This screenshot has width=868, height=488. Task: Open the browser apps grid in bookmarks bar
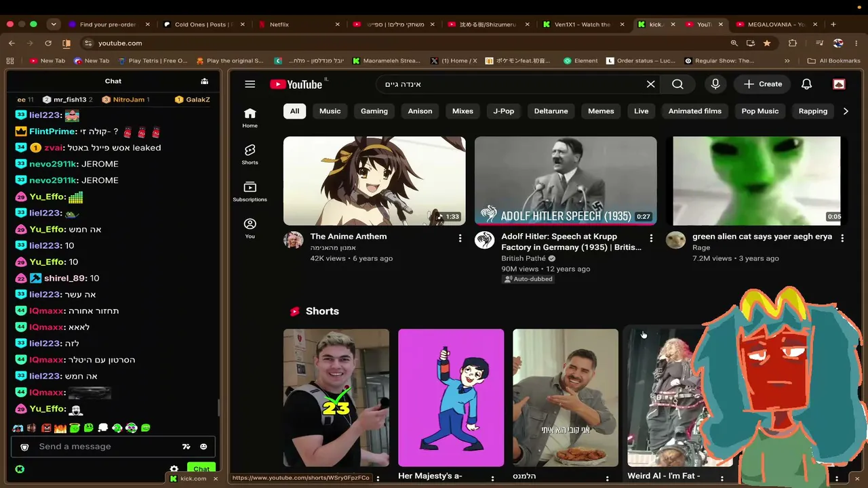(10, 60)
